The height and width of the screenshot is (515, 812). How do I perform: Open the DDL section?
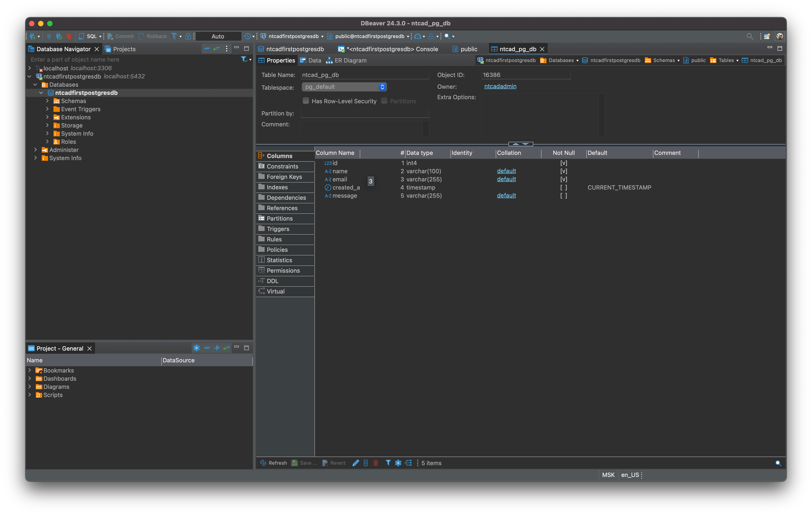click(285, 281)
